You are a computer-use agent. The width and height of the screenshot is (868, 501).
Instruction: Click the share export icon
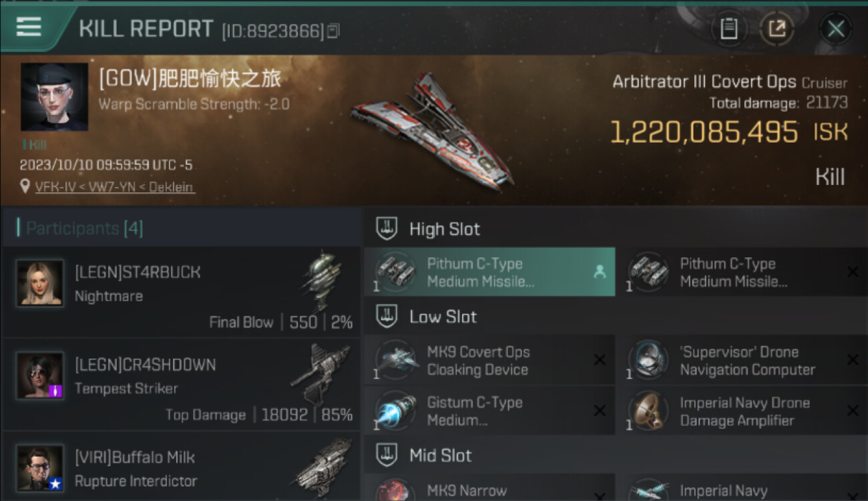tap(777, 29)
